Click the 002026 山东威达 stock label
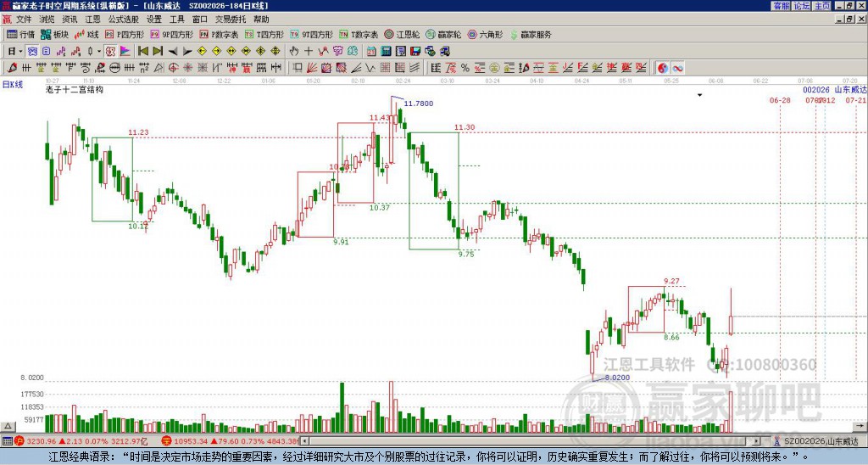Viewport: 868px width, 465px height. tap(835, 90)
